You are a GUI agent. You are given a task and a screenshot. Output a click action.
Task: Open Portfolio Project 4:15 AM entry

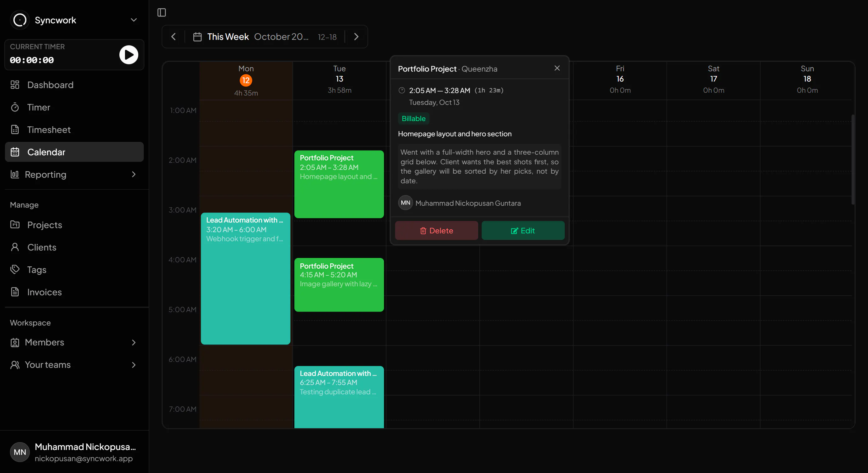pyautogui.click(x=339, y=285)
